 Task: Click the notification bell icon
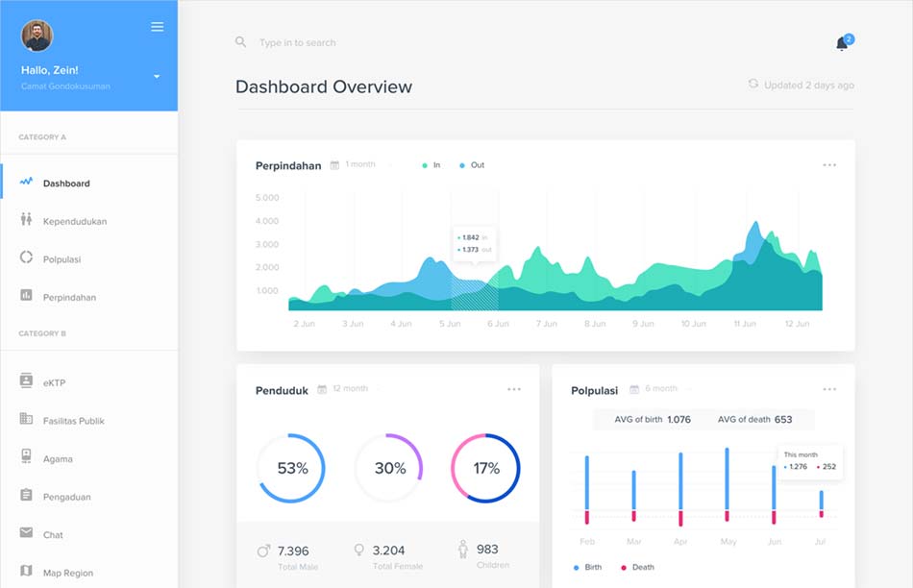coord(842,43)
